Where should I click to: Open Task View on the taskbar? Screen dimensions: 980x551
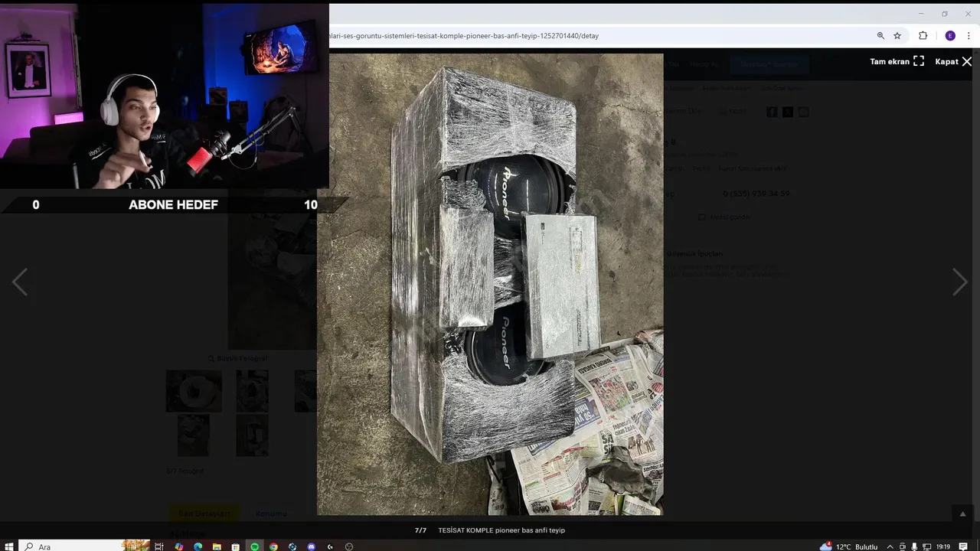pyautogui.click(x=159, y=546)
